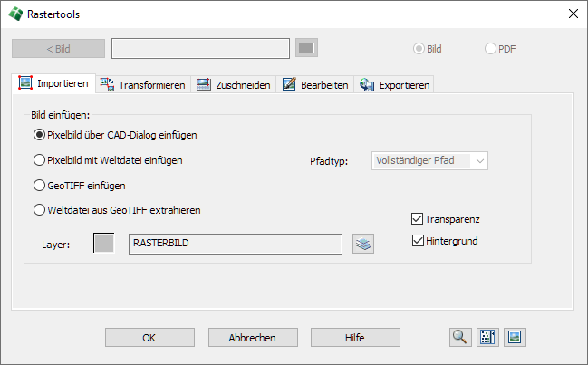Choose the 'GeoTIFF einfügen' option

tap(39, 186)
